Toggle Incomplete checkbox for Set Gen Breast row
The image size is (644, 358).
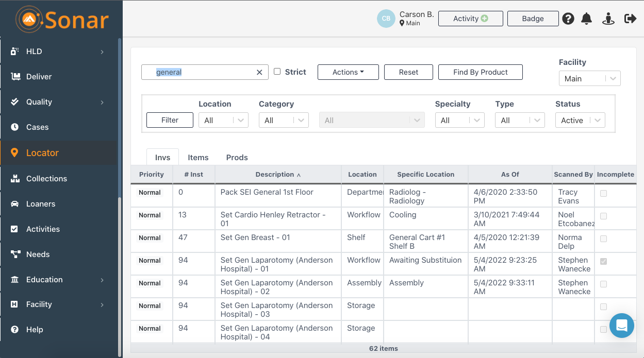(603, 239)
